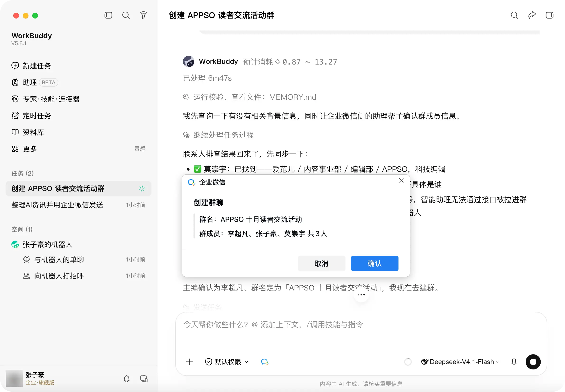The height and width of the screenshot is (392, 565).
Task: Toggle the right side panel icon
Action: point(550,15)
